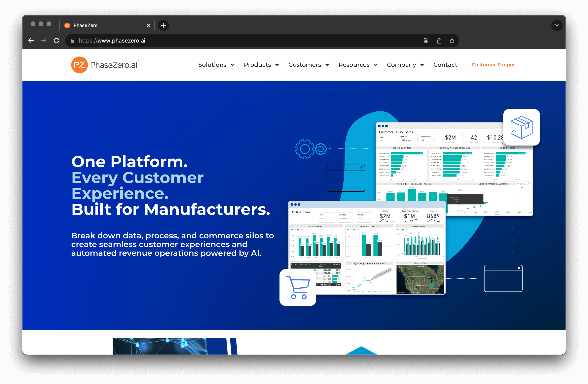This screenshot has width=588, height=384.
Task: Click the translate page icon
Action: (x=426, y=41)
